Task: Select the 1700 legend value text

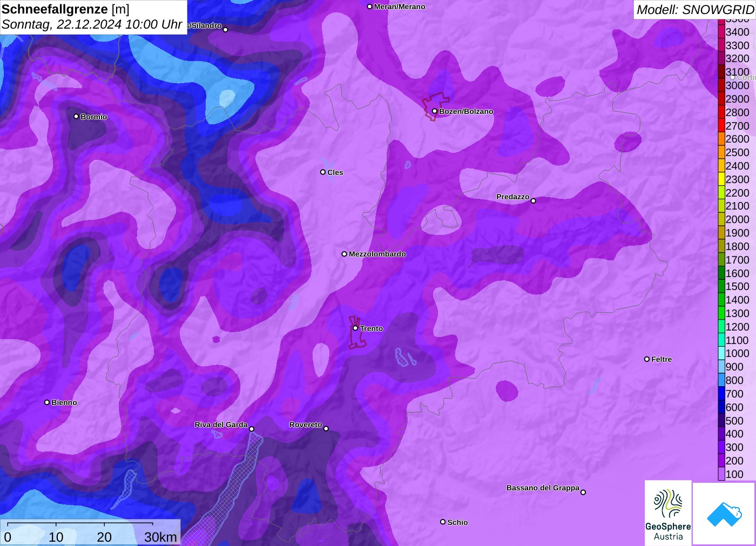Action: [x=738, y=260]
